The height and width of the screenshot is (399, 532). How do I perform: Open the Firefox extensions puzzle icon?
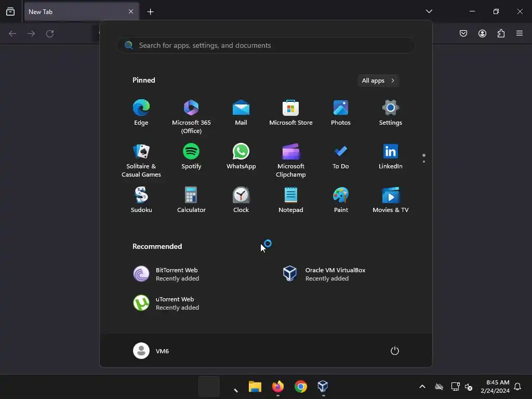tap(501, 33)
